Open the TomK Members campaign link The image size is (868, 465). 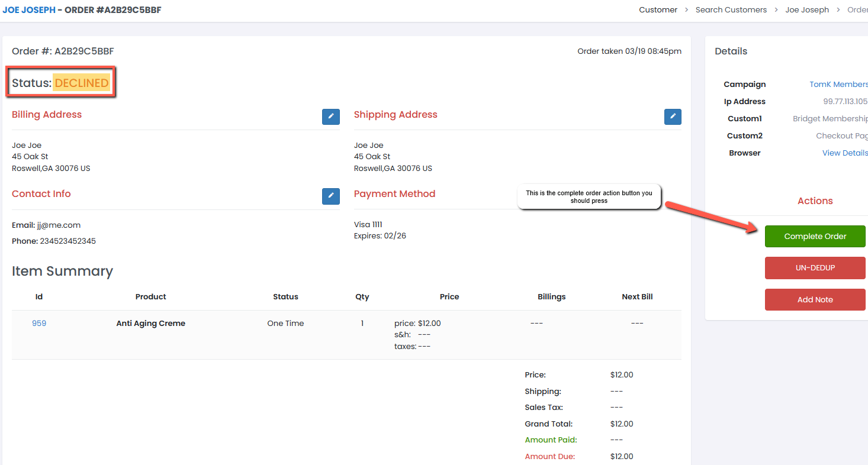click(838, 85)
